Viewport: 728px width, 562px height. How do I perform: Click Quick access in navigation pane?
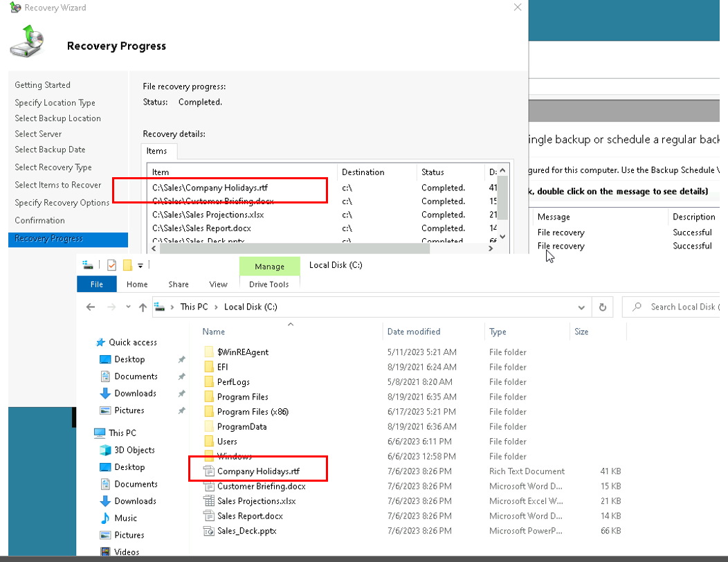[132, 342]
